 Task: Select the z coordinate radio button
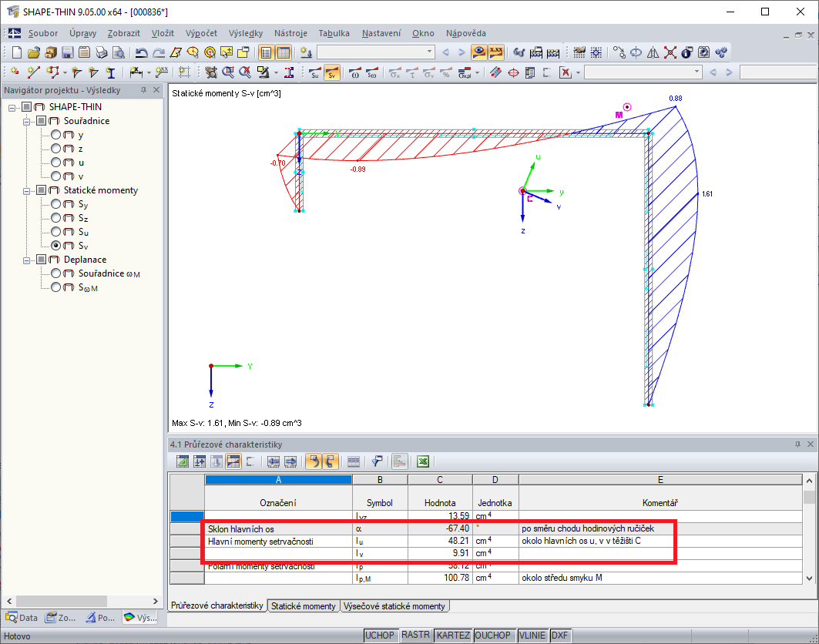pos(56,149)
